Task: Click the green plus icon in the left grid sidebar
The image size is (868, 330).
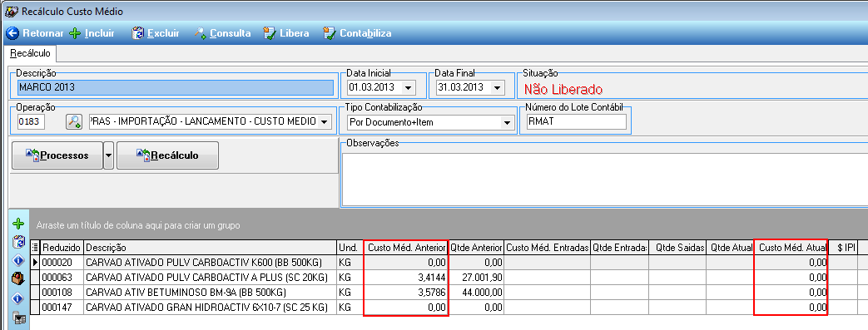Action: (18, 224)
